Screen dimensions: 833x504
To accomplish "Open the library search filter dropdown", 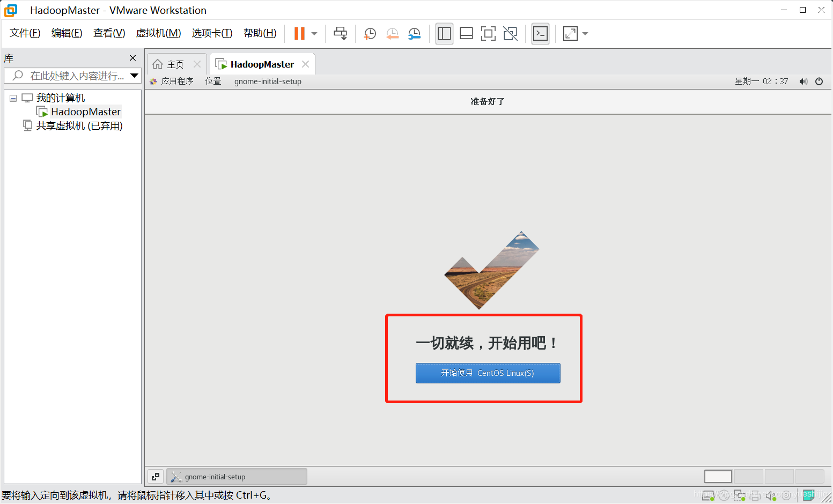I will tap(135, 76).
